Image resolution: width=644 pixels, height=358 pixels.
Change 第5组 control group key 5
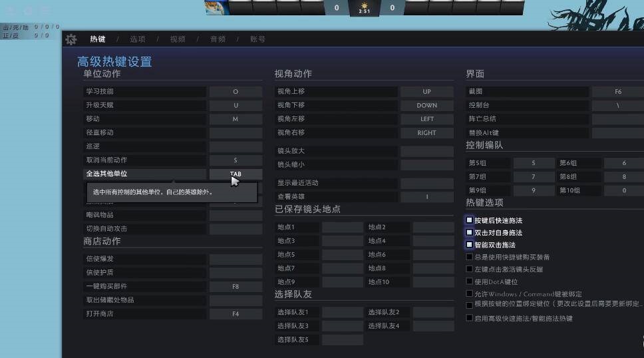[534, 163]
